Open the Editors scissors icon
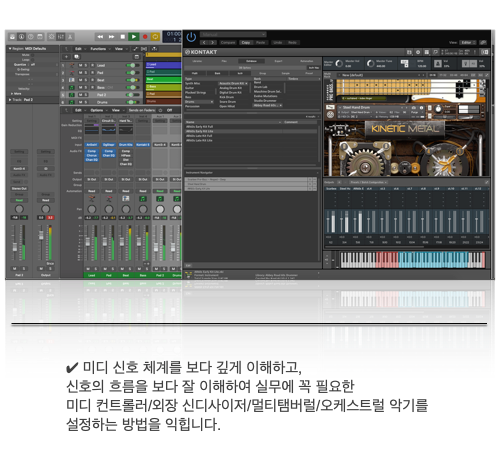Screen dimensions: 500x450 pyautogui.click(x=70, y=37)
